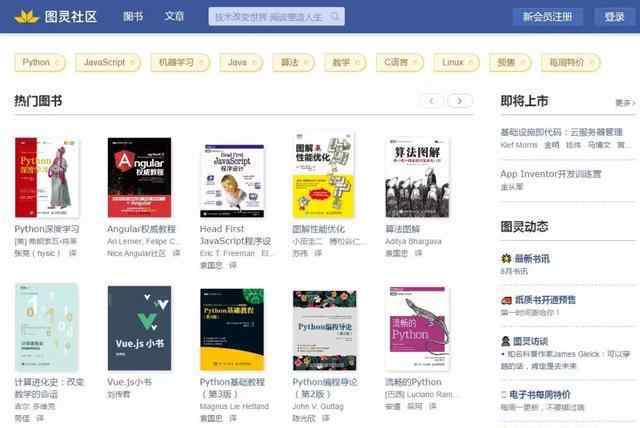Select the Linux tag
The height and width of the screenshot is (428, 640).
tap(456, 62)
